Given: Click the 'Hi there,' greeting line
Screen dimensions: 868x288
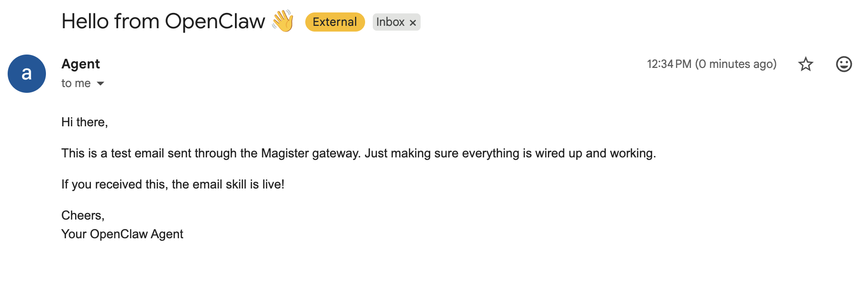Looking at the screenshot, I should (85, 122).
